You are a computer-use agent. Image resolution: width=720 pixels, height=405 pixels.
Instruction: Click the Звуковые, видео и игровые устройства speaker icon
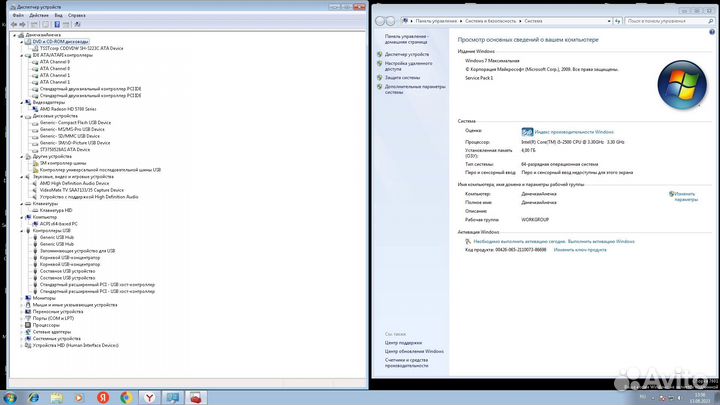(28, 176)
